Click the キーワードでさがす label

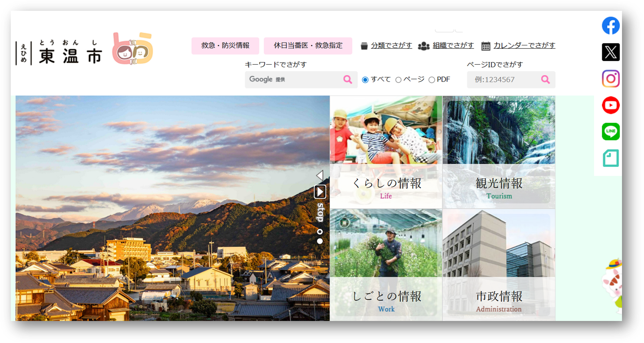click(x=276, y=64)
